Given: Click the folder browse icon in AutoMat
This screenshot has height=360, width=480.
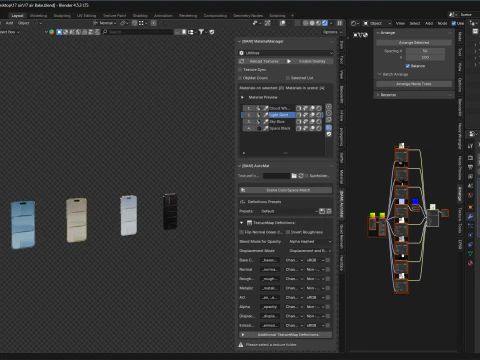Looking at the screenshot, I should pyautogui.click(x=294, y=176).
